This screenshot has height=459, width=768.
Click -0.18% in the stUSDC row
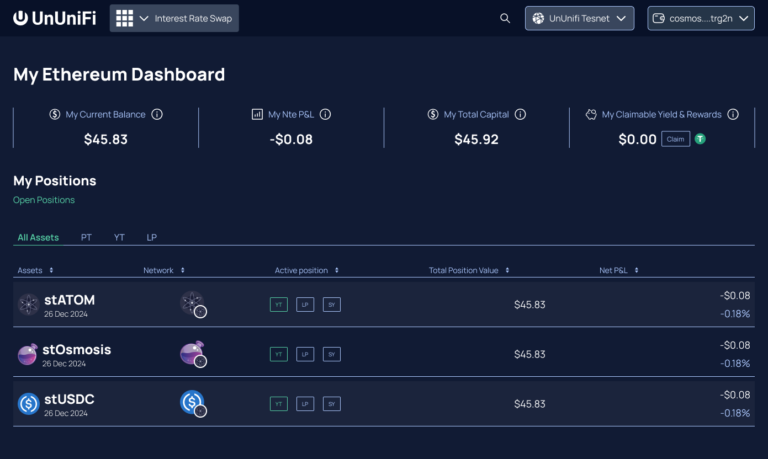(x=735, y=413)
